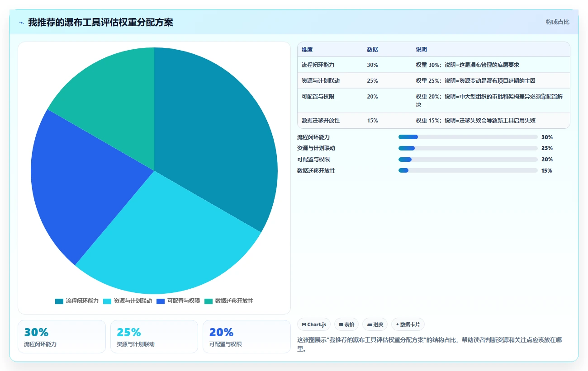Screen dimensions: 588x371
Task: Click table cell 可配置与权限
Action: pyautogui.click(x=318, y=97)
